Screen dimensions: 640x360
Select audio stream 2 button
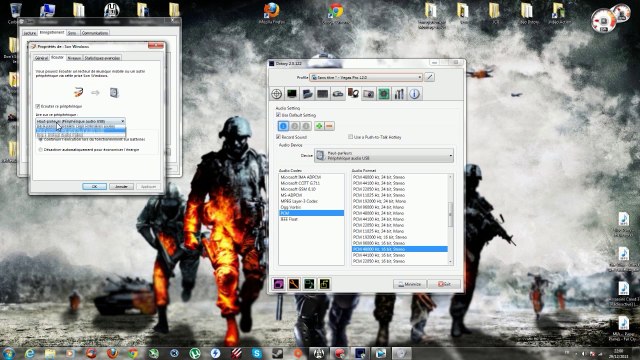295,126
